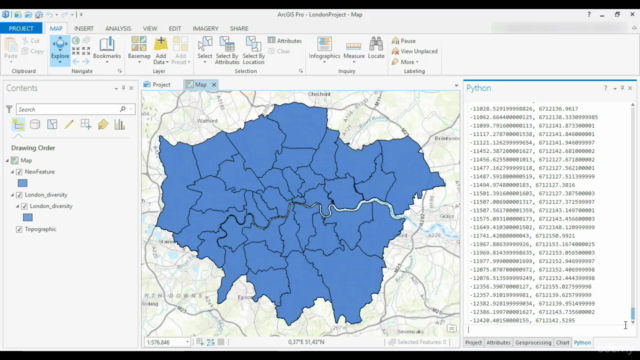
Task: Switch to the IMAGERY ribbon tab
Action: pos(205,28)
